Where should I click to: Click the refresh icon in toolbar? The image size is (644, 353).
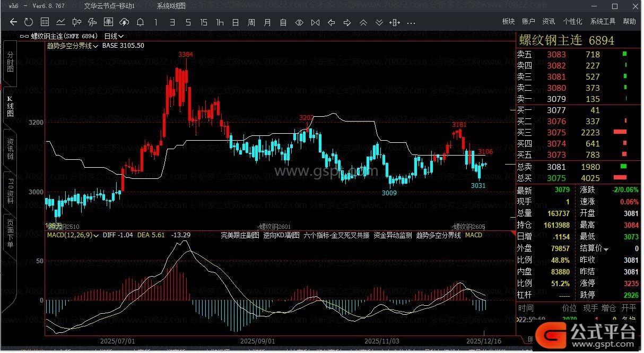click(29, 22)
